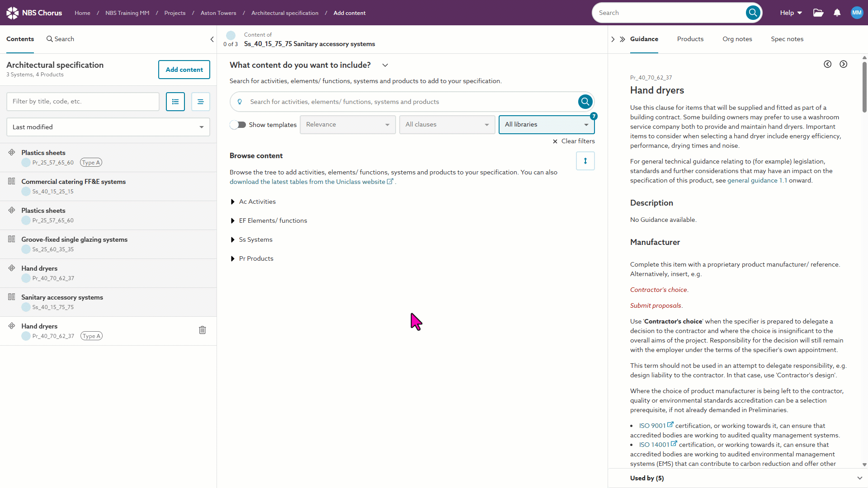Screen dimensions: 868x488
Task: Open the folder icon in top bar
Action: [x=818, y=13]
